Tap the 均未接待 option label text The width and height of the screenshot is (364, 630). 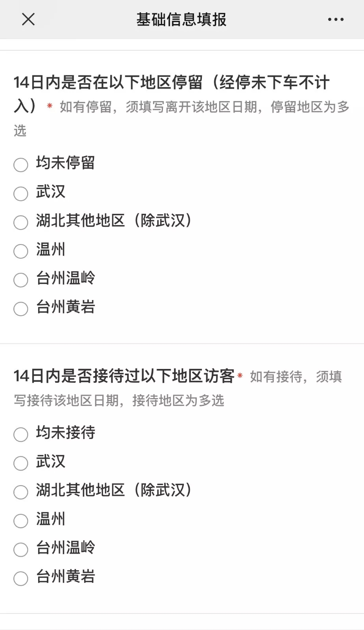pos(65,432)
